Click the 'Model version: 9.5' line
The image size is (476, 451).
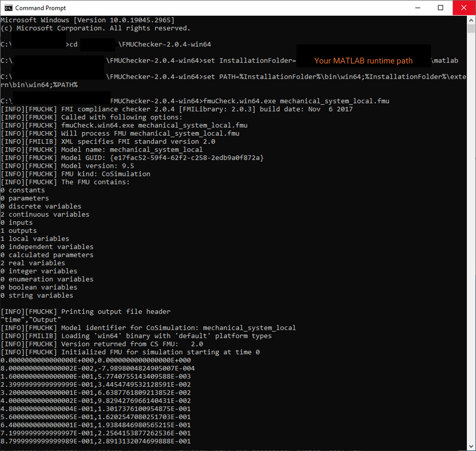point(67,166)
